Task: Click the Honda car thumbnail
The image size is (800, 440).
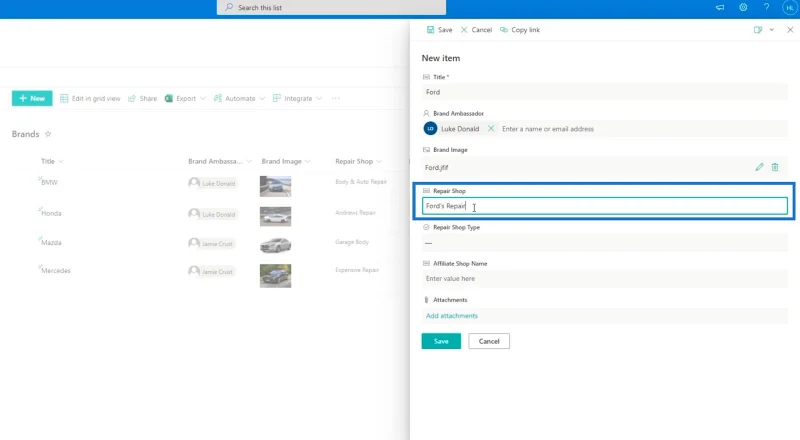Action: point(276,216)
